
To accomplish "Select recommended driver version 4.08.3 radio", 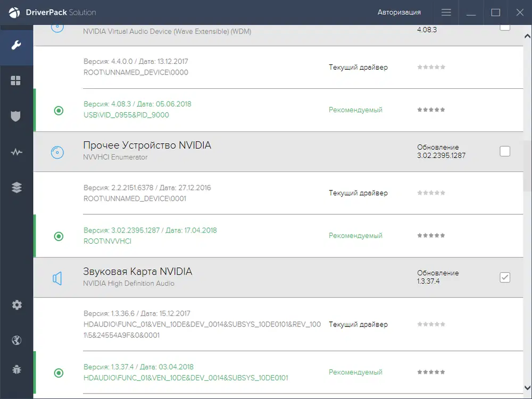I will pos(59,111).
